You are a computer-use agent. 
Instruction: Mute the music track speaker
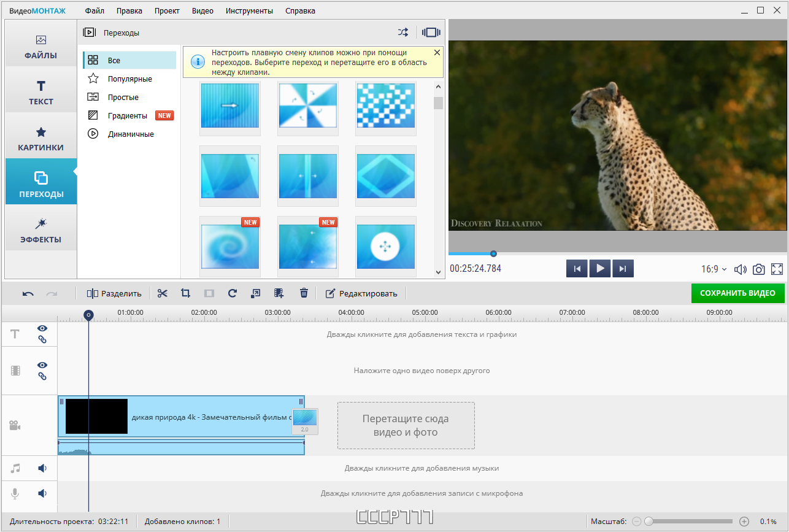[42, 468]
